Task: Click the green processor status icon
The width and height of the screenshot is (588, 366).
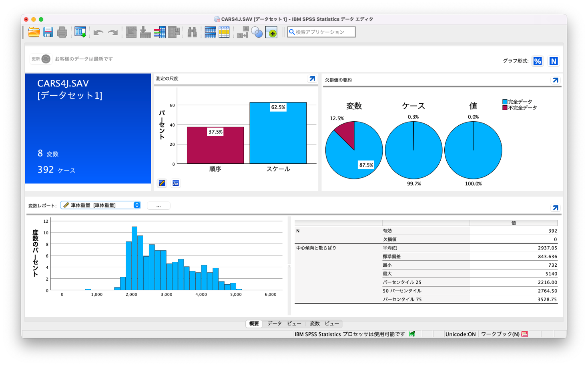Action: tap(412, 334)
